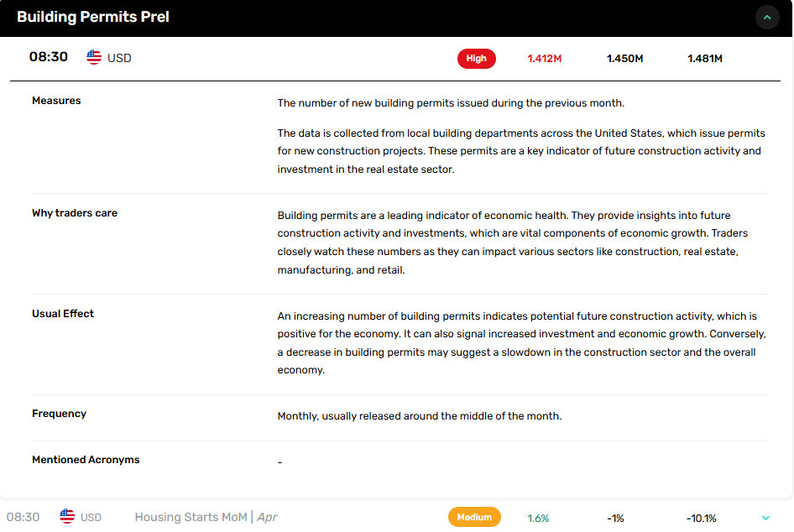Click the previous value 1.481M
This screenshot has height=532, width=794.
point(705,58)
